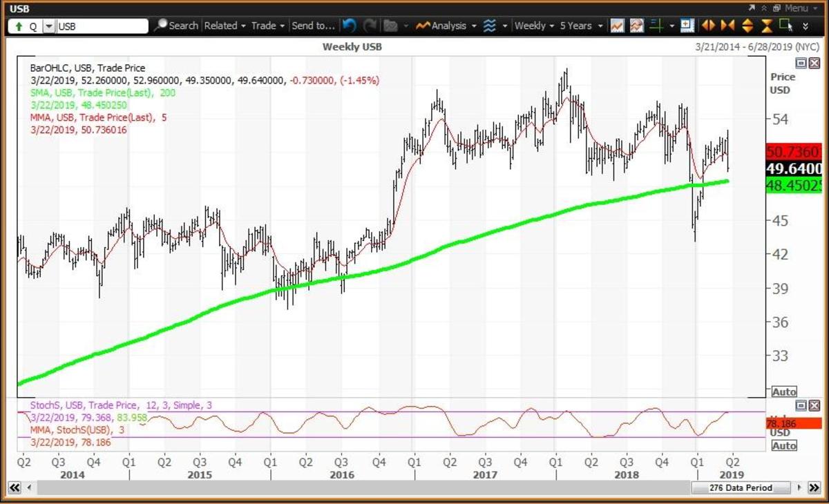This screenshot has height=504, width=829.
Task: Toggle Auto scale on the stochastic panel
Action: click(x=784, y=446)
